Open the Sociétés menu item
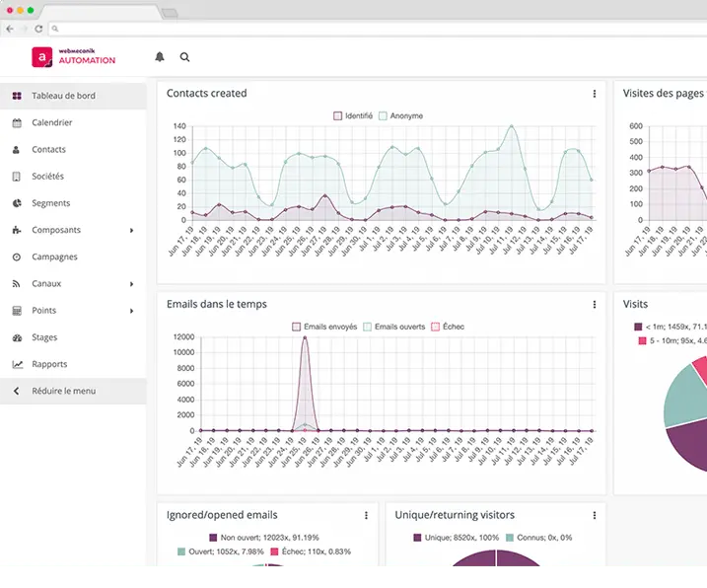Viewport: 707px width, 588px height. click(73, 177)
